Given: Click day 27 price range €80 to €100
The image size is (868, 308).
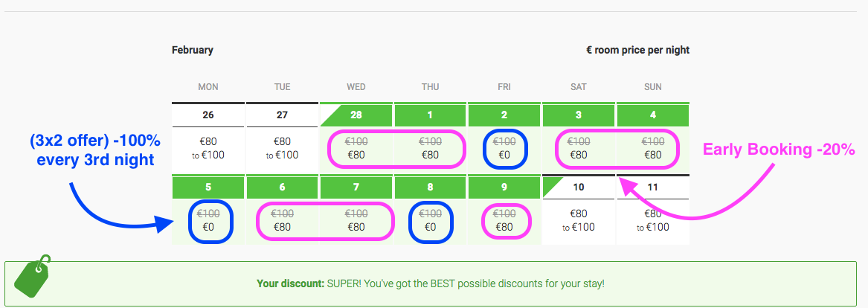Looking at the screenshot, I should pos(282,149).
